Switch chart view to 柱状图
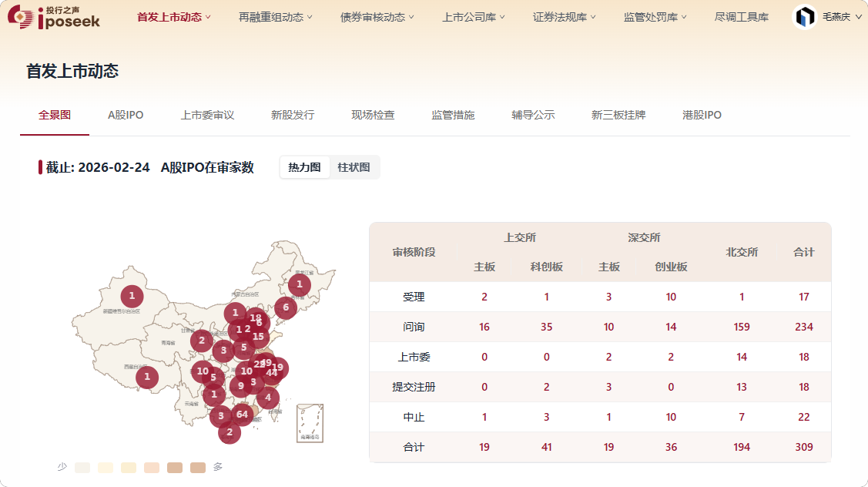The height and width of the screenshot is (487, 868). (354, 167)
